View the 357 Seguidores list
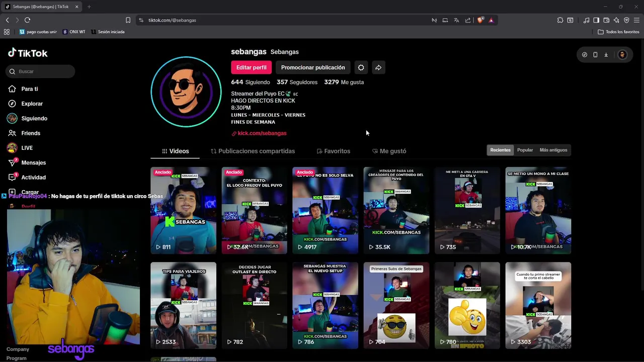The height and width of the screenshot is (362, 644). (297, 82)
